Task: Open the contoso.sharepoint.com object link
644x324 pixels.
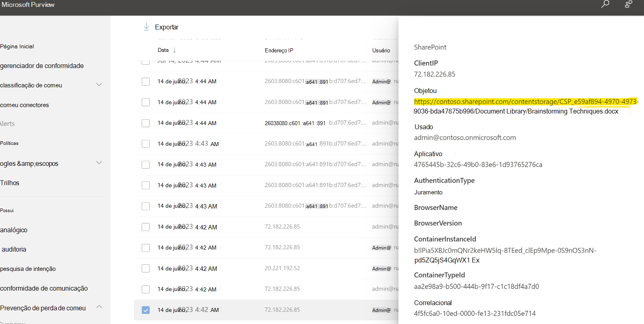Action: 526,106
